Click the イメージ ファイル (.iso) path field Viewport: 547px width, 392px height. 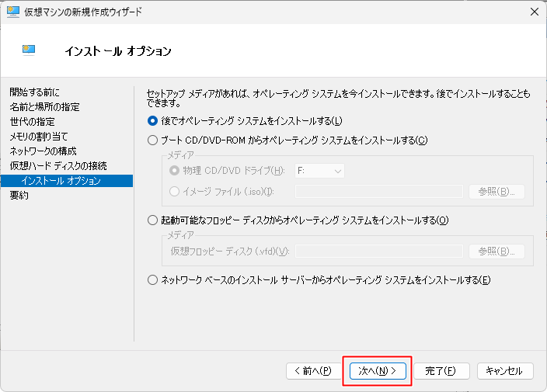pos(379,192)
